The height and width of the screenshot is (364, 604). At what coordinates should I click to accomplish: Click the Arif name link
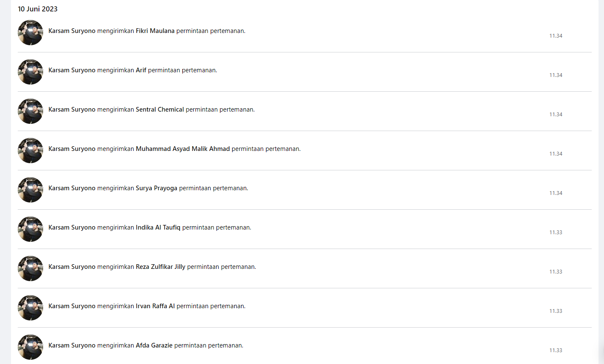pos(141,70)
